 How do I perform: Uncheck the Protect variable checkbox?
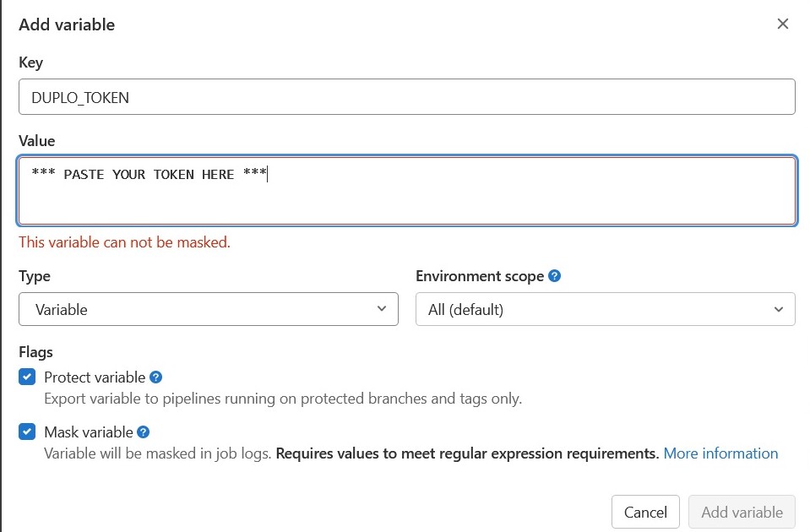[27, 377]
